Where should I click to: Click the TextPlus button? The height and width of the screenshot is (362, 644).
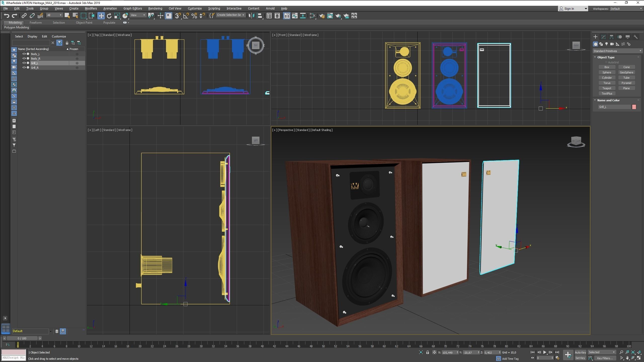(x=607, y=94)
